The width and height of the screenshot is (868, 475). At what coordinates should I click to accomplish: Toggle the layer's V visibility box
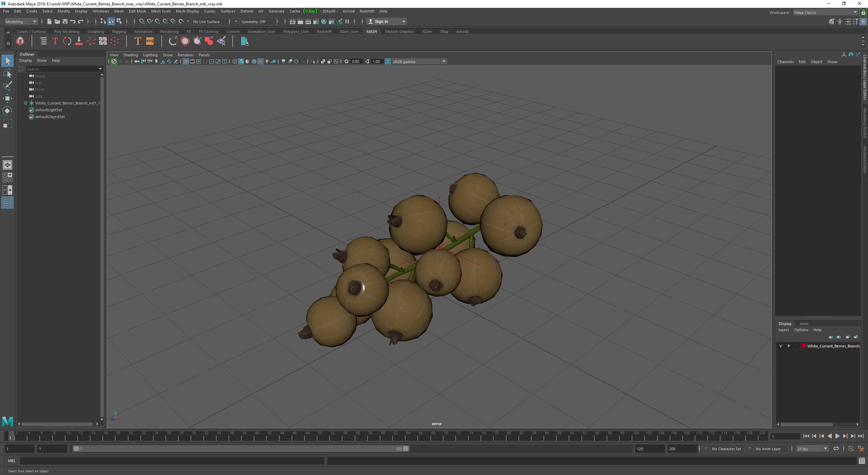pyautogui.click(x=781, y=346)
